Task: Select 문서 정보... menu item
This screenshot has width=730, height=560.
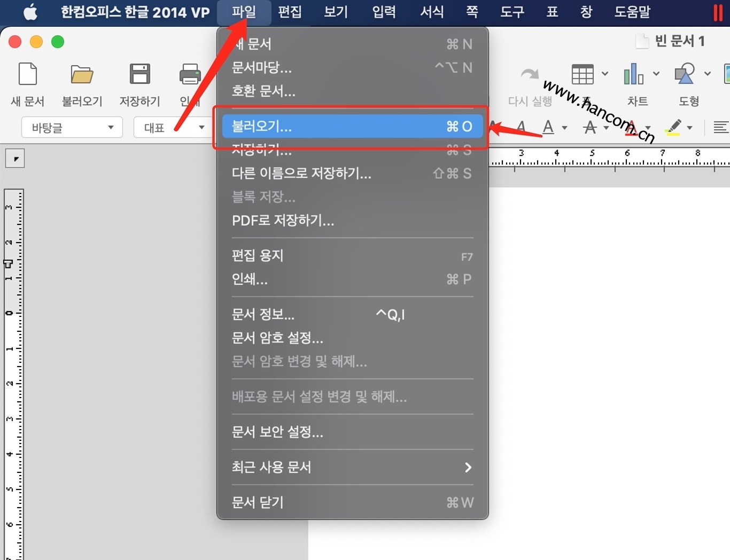Action: click(353, 314)
